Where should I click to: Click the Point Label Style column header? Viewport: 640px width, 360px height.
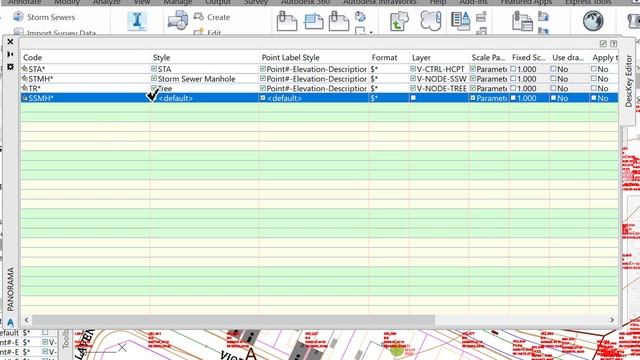click(313, 58)
